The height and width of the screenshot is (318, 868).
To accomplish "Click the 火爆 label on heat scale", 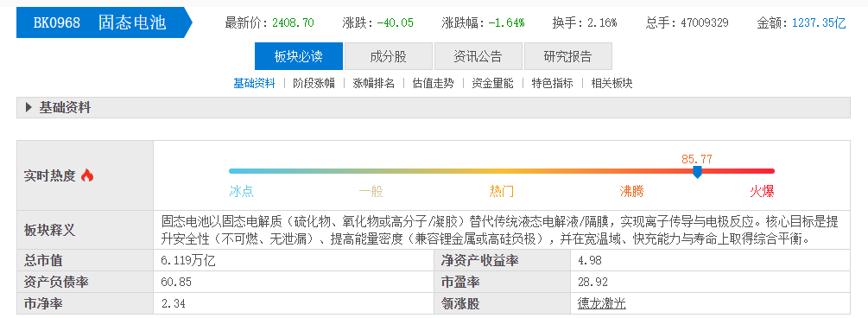I will pyautogui.click(x=762, y=192).
